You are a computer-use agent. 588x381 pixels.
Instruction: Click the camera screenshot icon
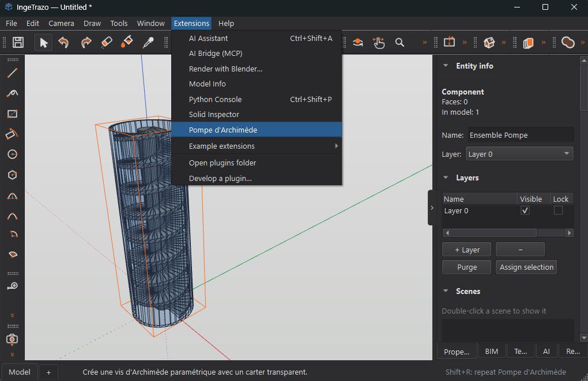click(x=12, y=339)
